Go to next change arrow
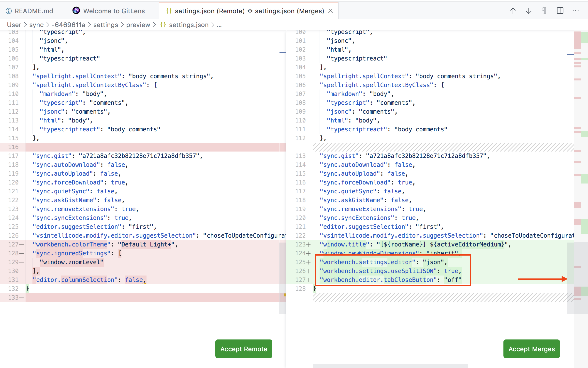 click(x=529, y=11)
